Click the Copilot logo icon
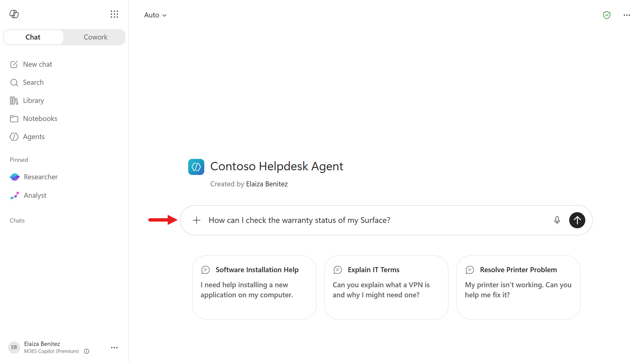The height and width of the screenshot is (362, 644). click(x=14, y=14)
